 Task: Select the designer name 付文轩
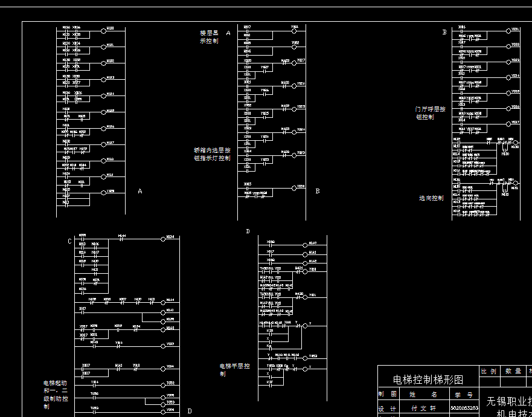coord(425,409)
